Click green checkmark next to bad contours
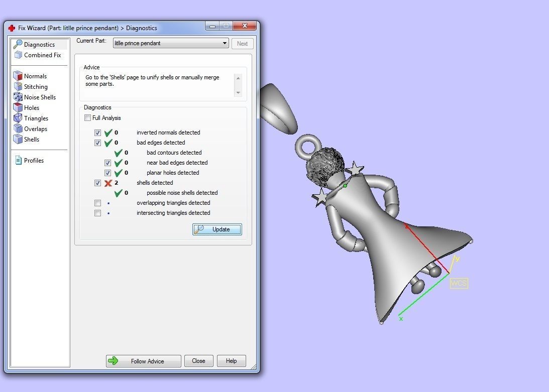 click(119, 153)
